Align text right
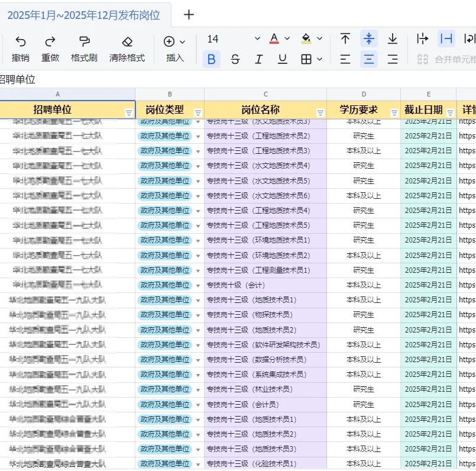476x471 pixels. 393,59
